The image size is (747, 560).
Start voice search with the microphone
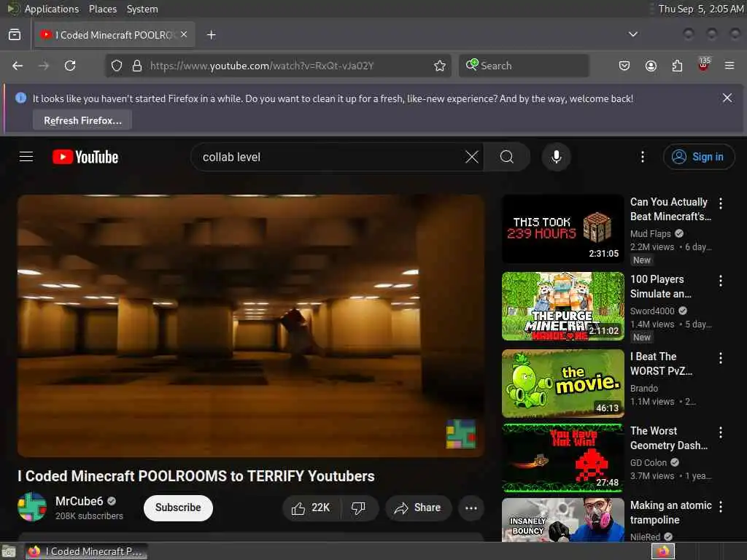[x=556, y=157]
